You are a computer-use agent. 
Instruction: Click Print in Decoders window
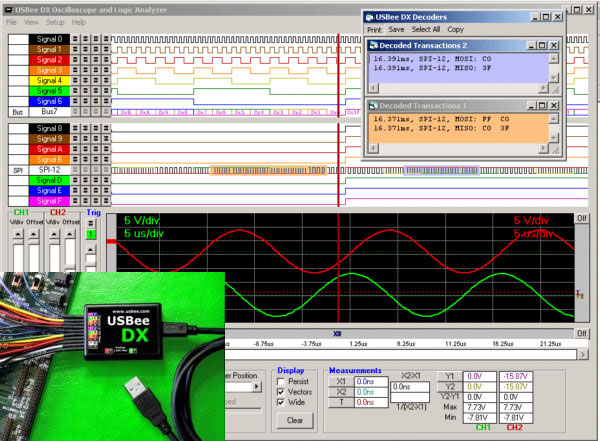pyautogui.click(x=374, y=29)
